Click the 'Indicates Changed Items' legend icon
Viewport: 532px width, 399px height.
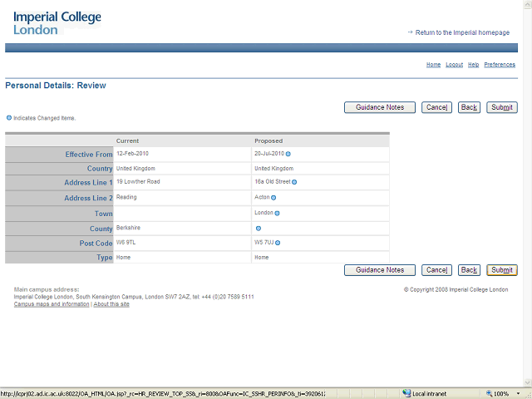click(9, 118)
